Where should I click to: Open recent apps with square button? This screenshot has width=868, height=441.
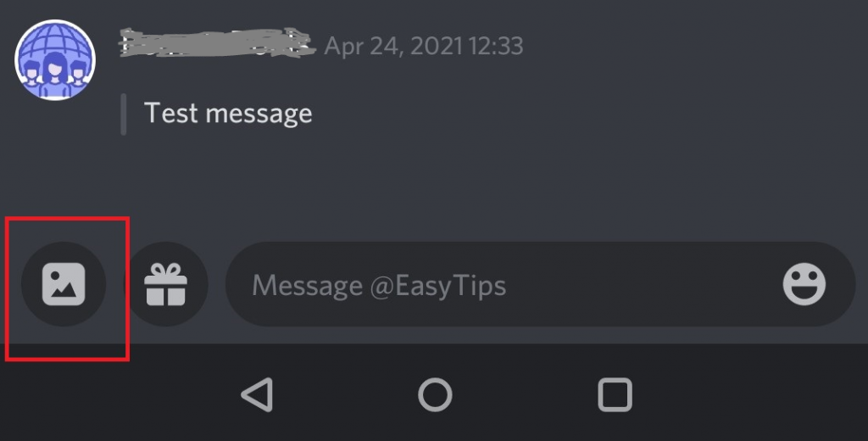pos(615,395)
